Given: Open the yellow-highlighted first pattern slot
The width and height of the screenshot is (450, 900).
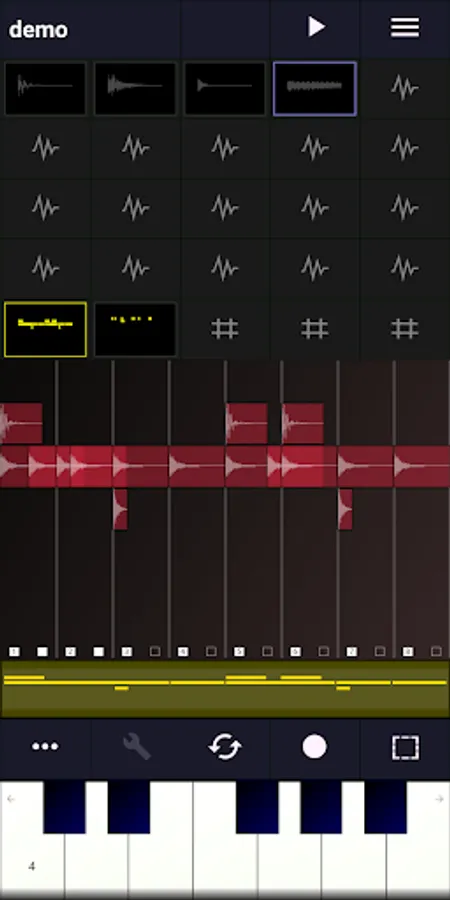Looking at the screenshot, I should click(45, 329).
